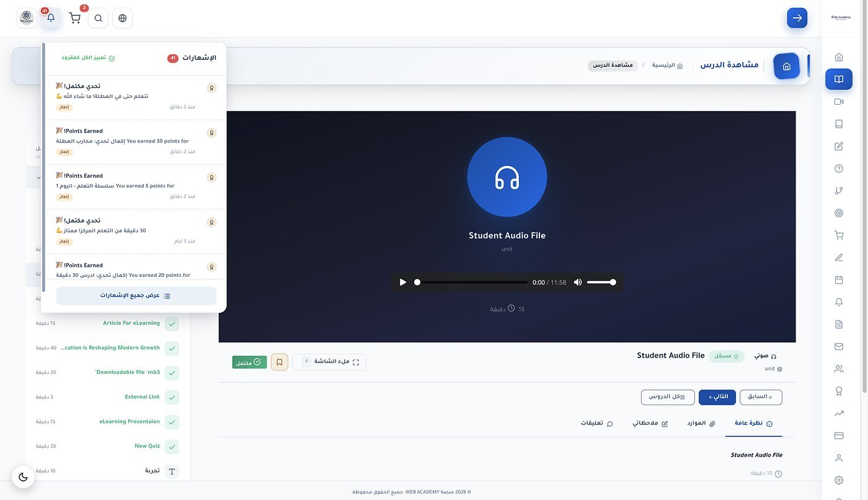Screen dimensions: 868x500
Task: Play the Student Audio File
Action: click(x=403, y=283)
